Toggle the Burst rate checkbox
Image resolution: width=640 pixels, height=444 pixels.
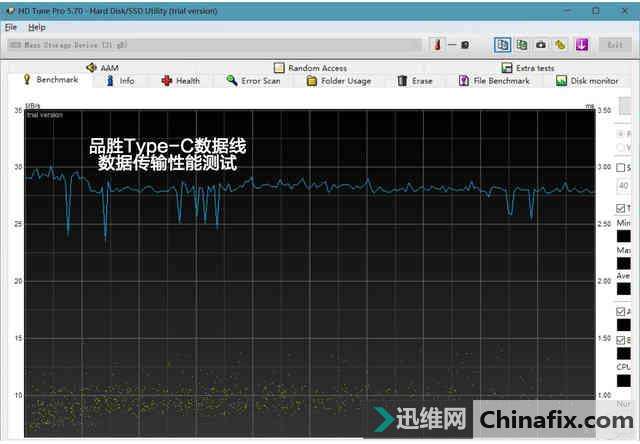click(620, 340)
